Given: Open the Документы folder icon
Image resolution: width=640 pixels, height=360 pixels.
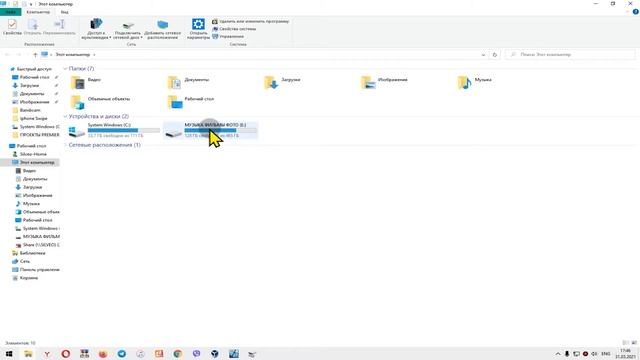Looking at the screenshot, I should click(x=174, y=82).
